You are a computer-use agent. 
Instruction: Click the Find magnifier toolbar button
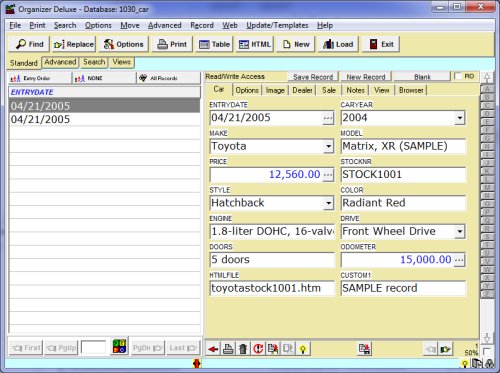29,44
